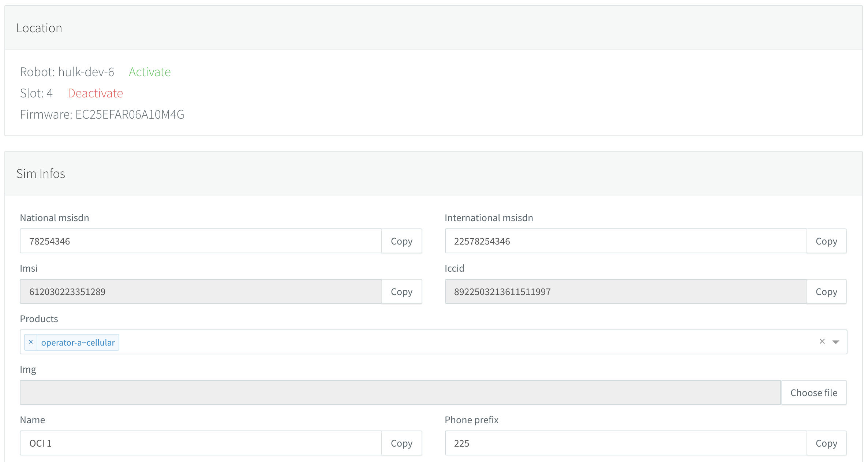
Task: Click into the Name input field
Action: [201, 443]
